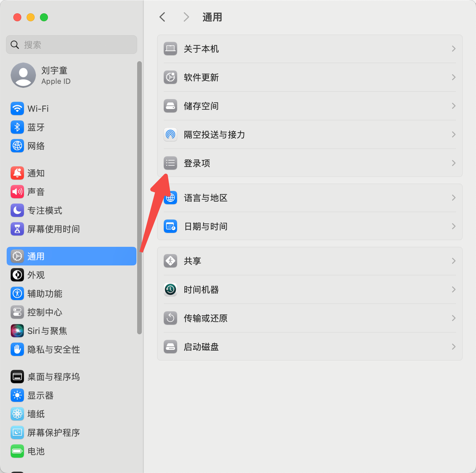Select 桌面与程序坞 in the sidebar
476x473 pixels.
click(x=71, y=377)
